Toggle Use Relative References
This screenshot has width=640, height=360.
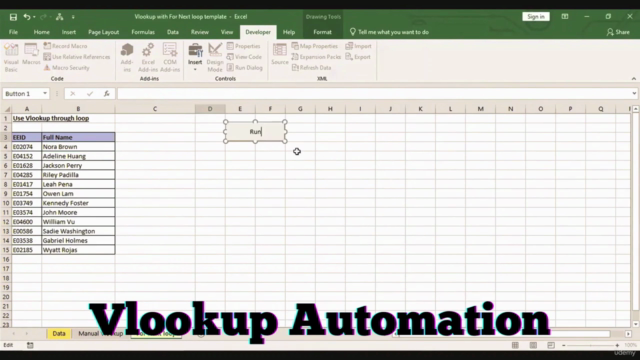[x=77, y=57]
